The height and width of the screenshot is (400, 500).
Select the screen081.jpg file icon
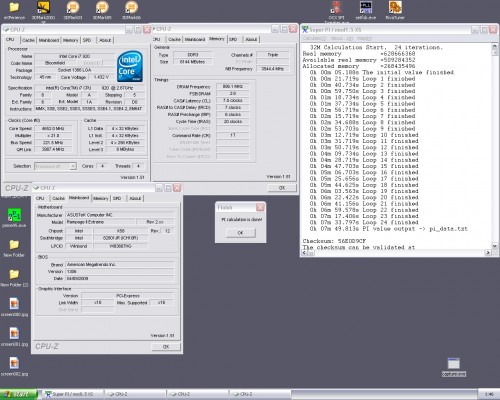pos(14,337)
